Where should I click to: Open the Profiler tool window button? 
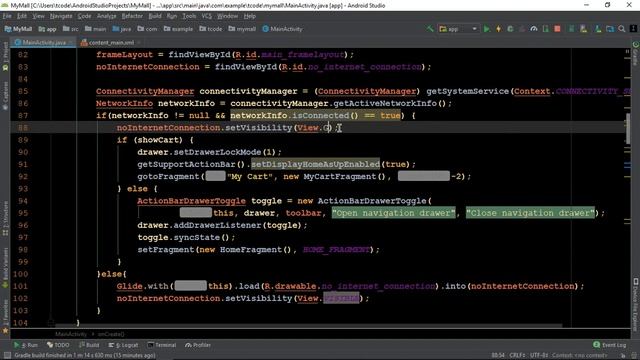pos(198,345)
